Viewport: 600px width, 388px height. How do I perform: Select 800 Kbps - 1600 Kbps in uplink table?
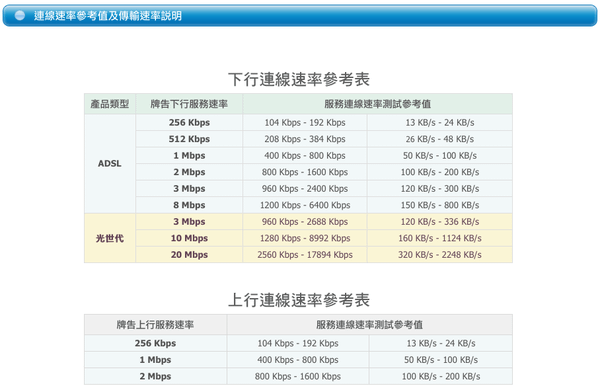coord(298,376)
